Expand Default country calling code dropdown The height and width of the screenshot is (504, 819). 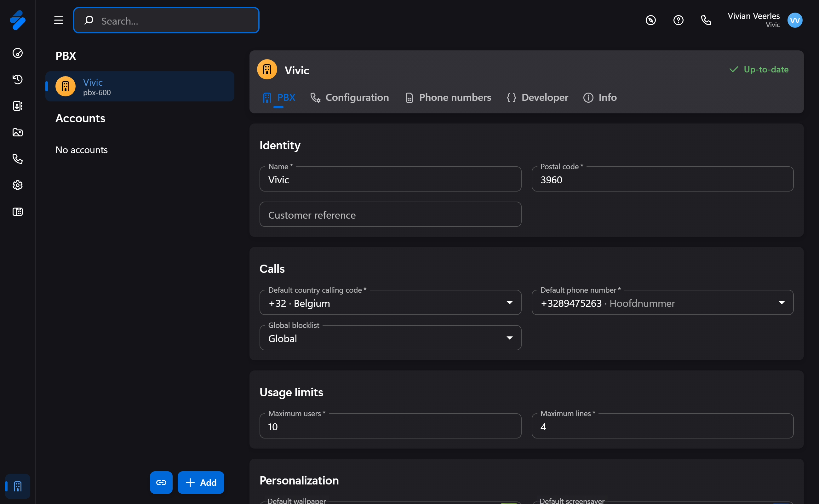(390, 303)
